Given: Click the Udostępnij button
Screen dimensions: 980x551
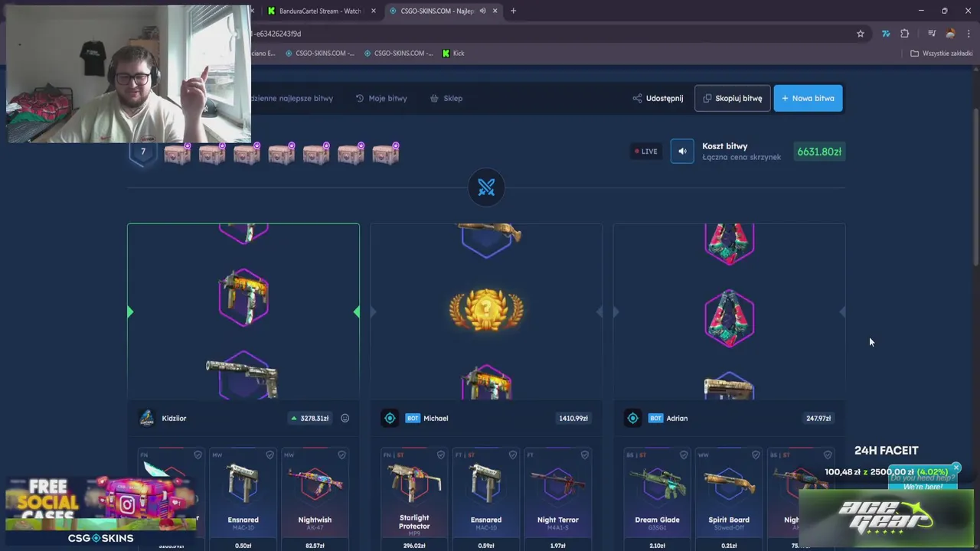Looking at the screenshot, I should pos(658,98).
